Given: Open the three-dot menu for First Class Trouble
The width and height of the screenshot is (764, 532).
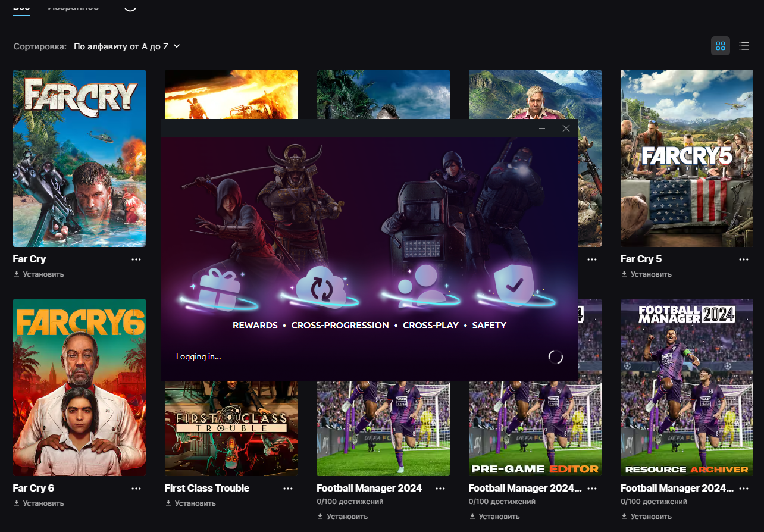Looking at the screenshot, I should [x=288, y=489].
